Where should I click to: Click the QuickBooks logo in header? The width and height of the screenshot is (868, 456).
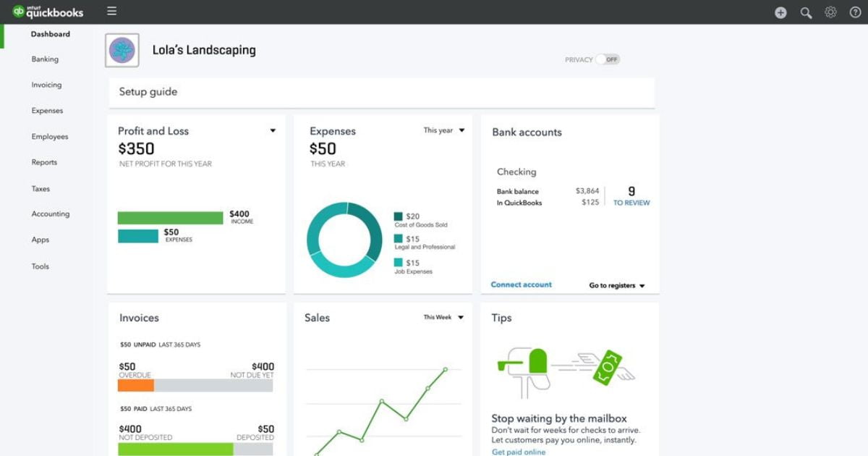48,12
